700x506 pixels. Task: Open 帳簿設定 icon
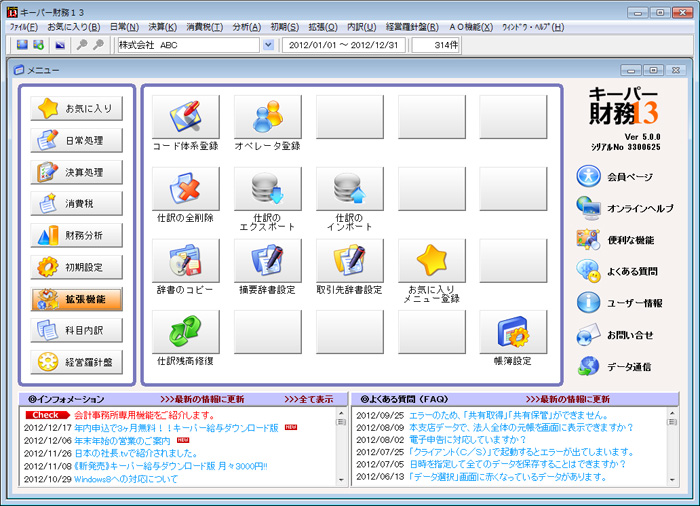[x=513, y=332]
